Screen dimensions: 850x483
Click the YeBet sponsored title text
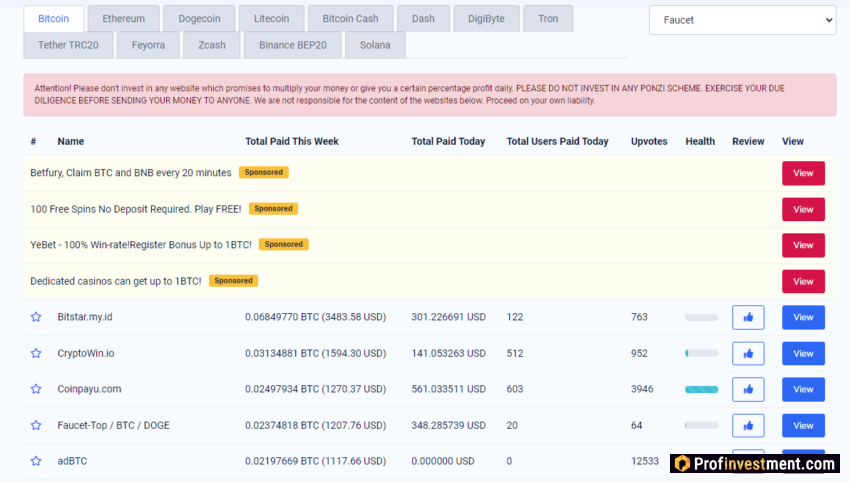point(141,245)
